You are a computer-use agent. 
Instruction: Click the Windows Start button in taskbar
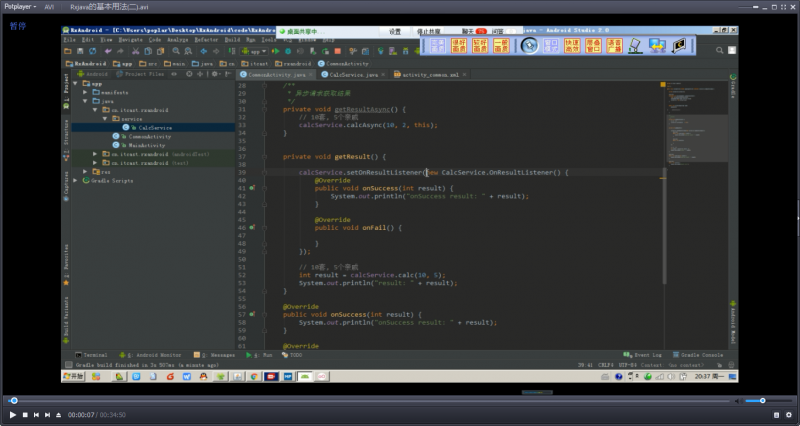[73, 377]
